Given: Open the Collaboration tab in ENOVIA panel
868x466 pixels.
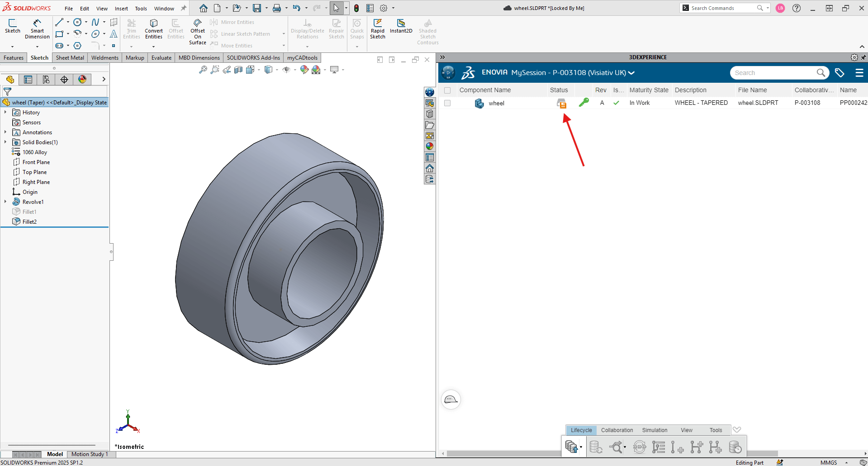Looking at the screenshot, I should tap(617, 430).
